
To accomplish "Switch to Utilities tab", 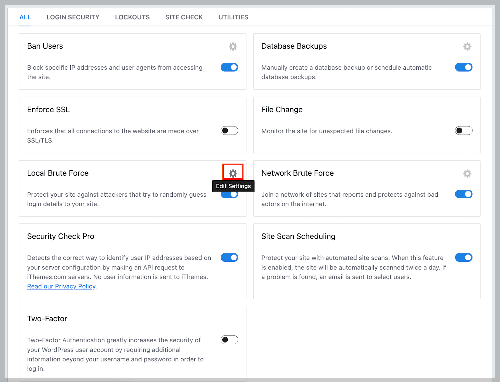I will coord(233,17).
